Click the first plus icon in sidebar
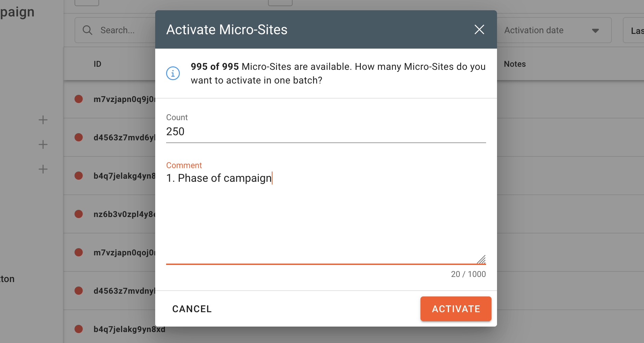The height and width of the screenshot is (343, 644). click(x=43, y=120)
